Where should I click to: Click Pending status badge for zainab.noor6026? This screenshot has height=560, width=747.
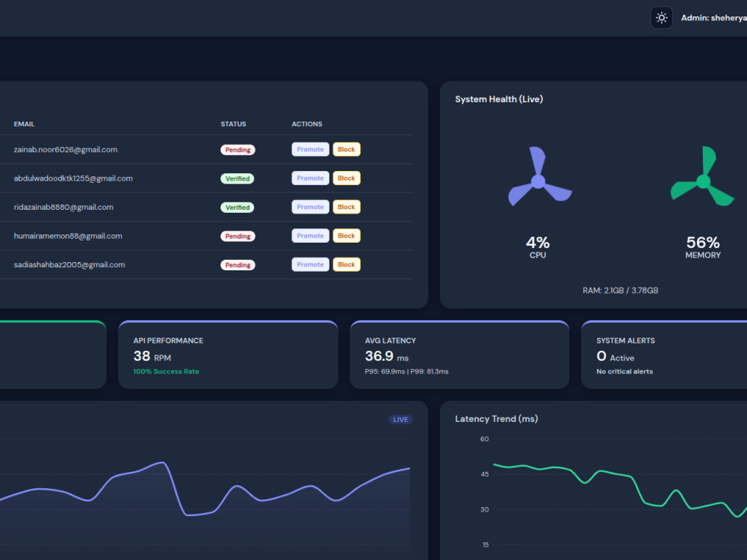(x=238, y=150)
